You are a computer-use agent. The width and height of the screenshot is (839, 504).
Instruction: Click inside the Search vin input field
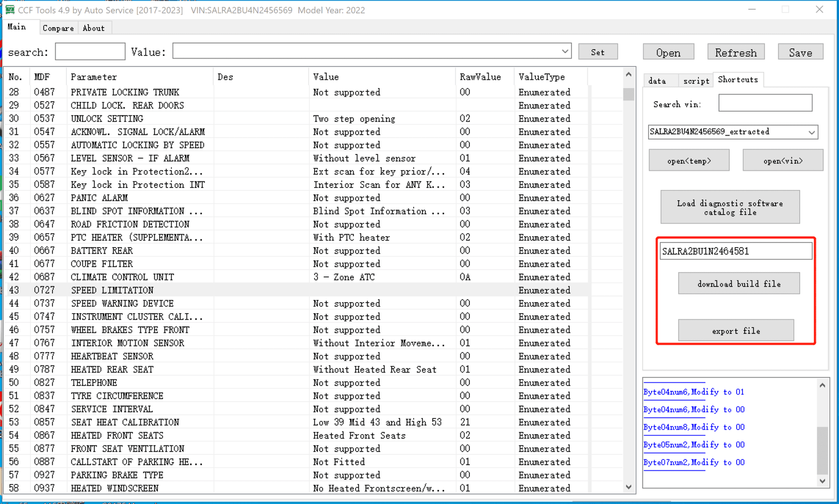pos(765,103)
